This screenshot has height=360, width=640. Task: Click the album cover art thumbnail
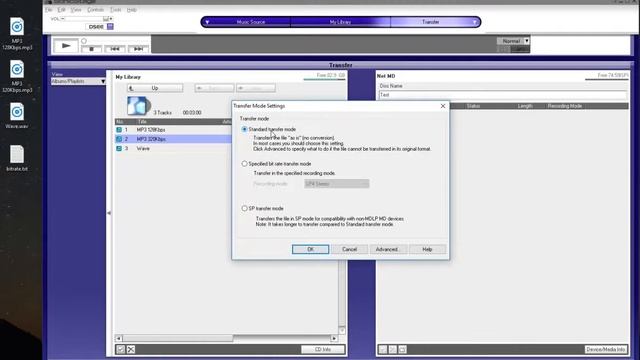click(139, 106)
